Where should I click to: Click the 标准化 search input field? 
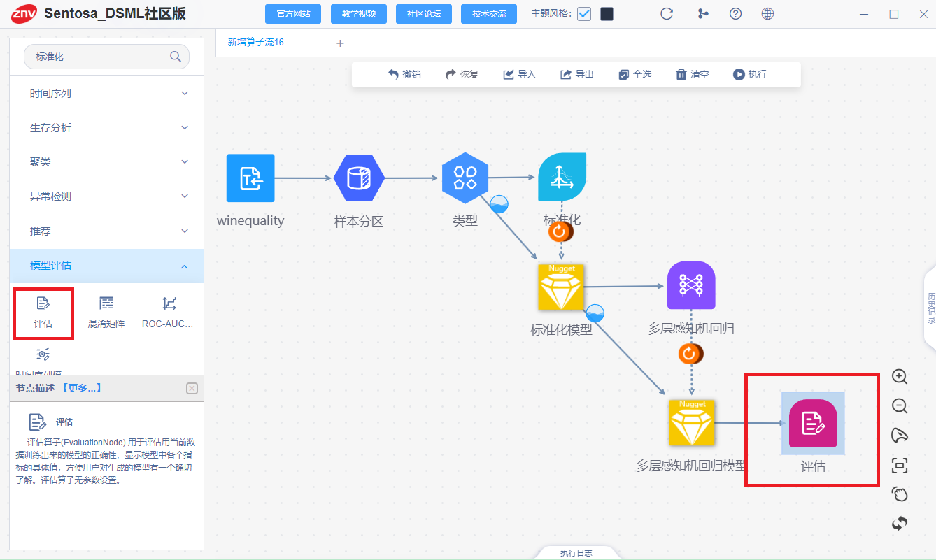click(x=106, y=57)
